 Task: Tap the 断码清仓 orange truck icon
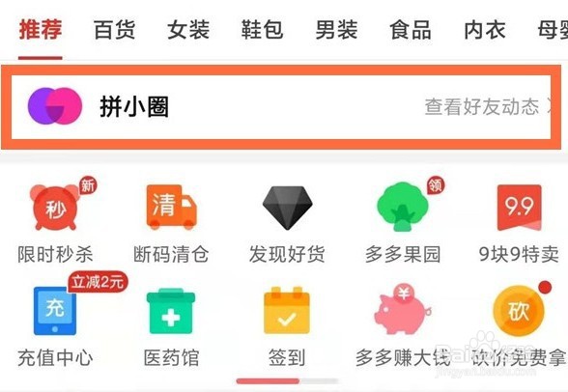171,207
